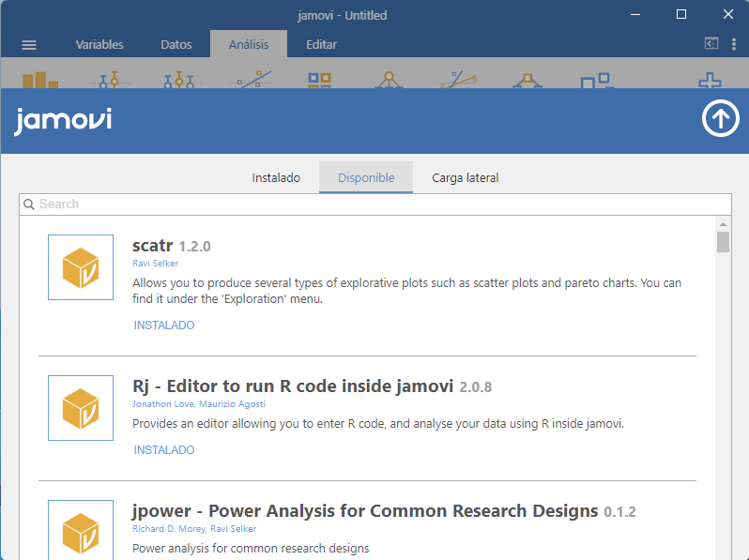Switch to the Instalado tab

(x=276, y=177)
